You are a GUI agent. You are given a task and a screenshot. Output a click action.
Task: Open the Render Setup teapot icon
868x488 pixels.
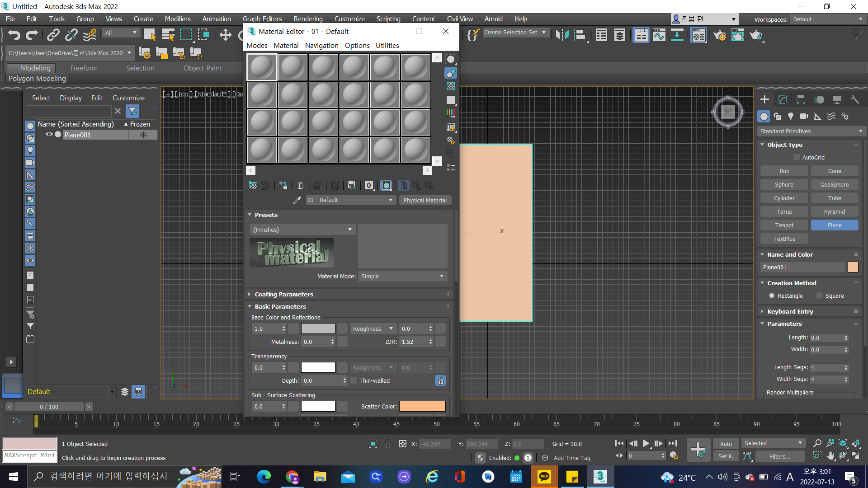coord(720,35)
